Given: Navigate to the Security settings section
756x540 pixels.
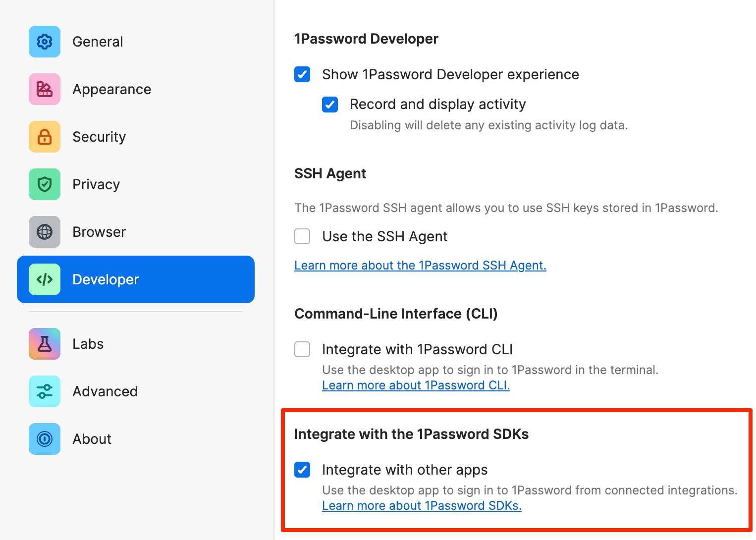Looking at the screenshot, I should point(99,137).
